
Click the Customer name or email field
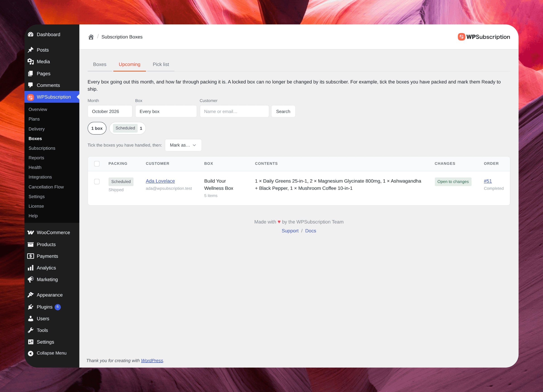click(234, 111)
